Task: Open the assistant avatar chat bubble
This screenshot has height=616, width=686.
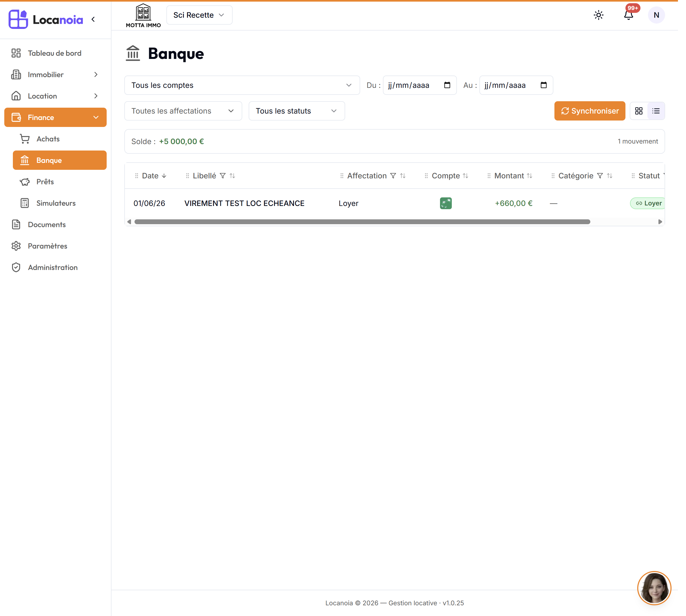Action: point(654,588)
